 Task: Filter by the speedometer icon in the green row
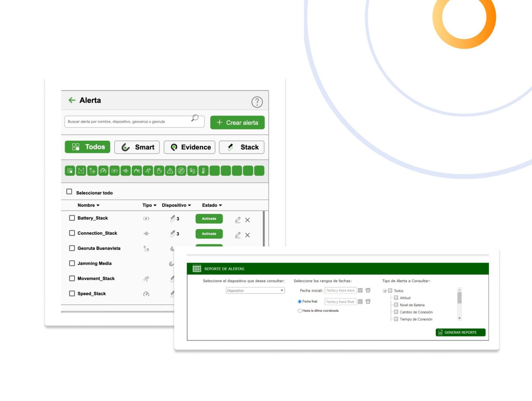point(103,171)
